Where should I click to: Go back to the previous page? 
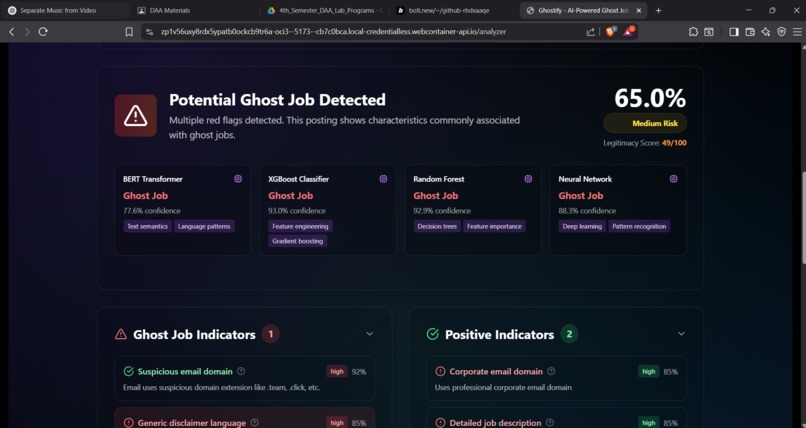click(12, 32)
